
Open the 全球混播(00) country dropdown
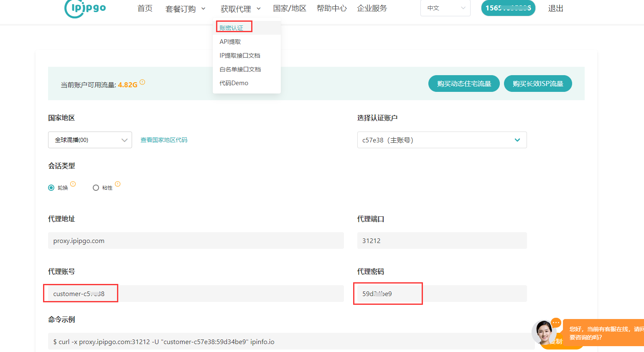[90, 140]
